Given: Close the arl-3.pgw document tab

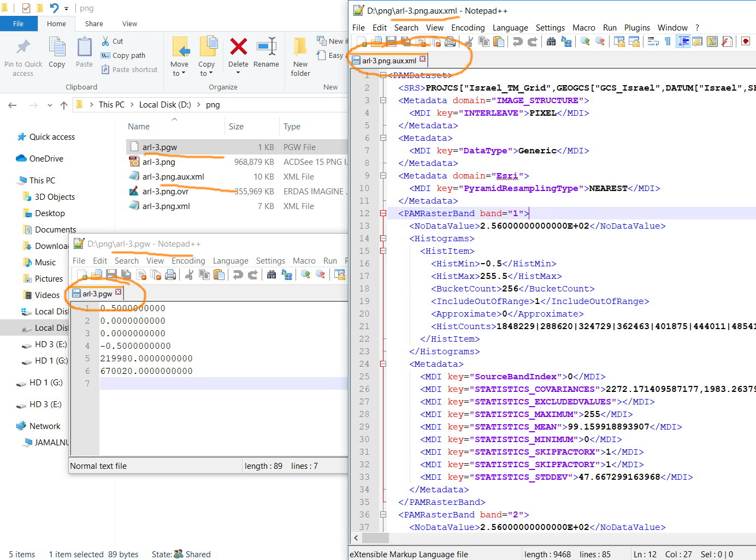Looking at the screenshot, I should pos(119,292).
